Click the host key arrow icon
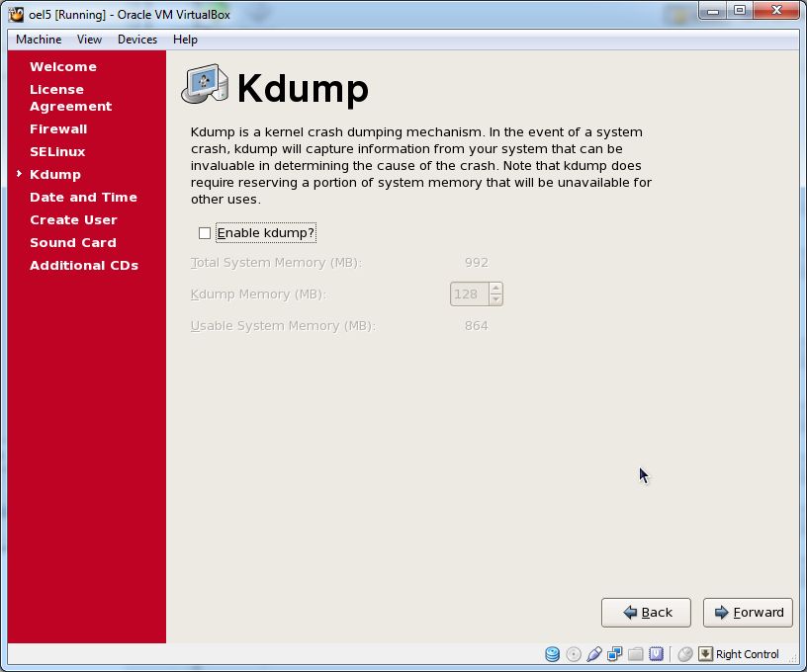807x672 pixels. (x=705, y=654)
